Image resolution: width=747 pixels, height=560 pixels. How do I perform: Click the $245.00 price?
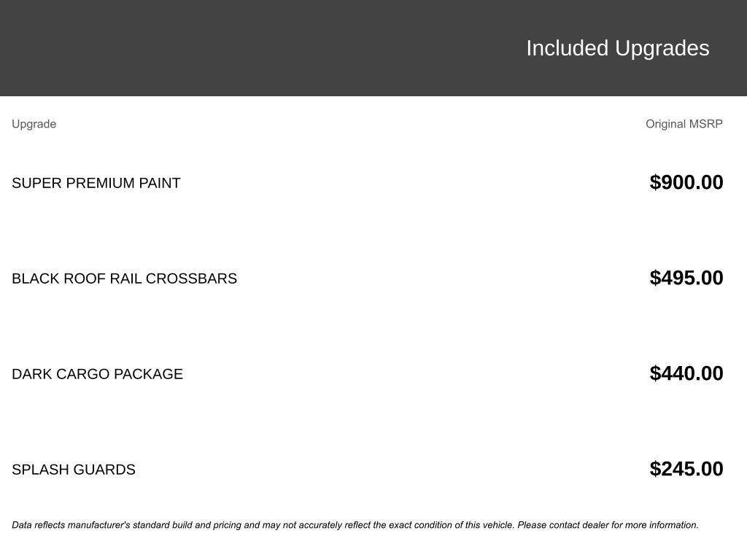686,469
